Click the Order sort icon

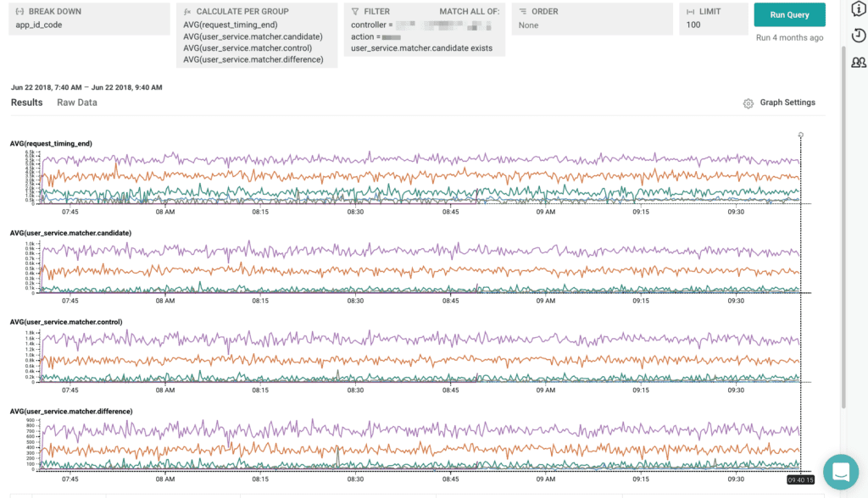(x=523, y=12)
